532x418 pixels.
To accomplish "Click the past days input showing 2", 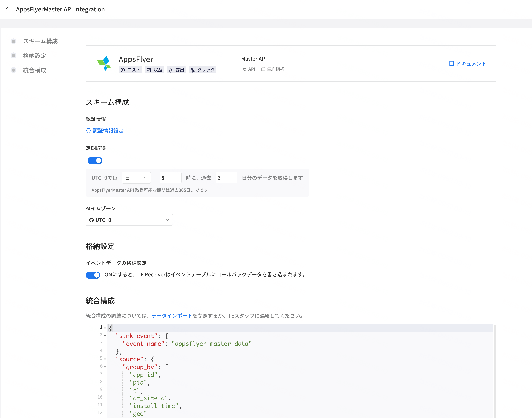I will (x=226, y=178).
